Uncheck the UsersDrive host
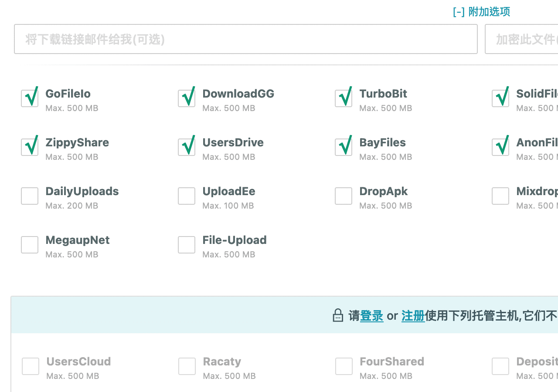The image size is (558, 392). pos(187,146)
